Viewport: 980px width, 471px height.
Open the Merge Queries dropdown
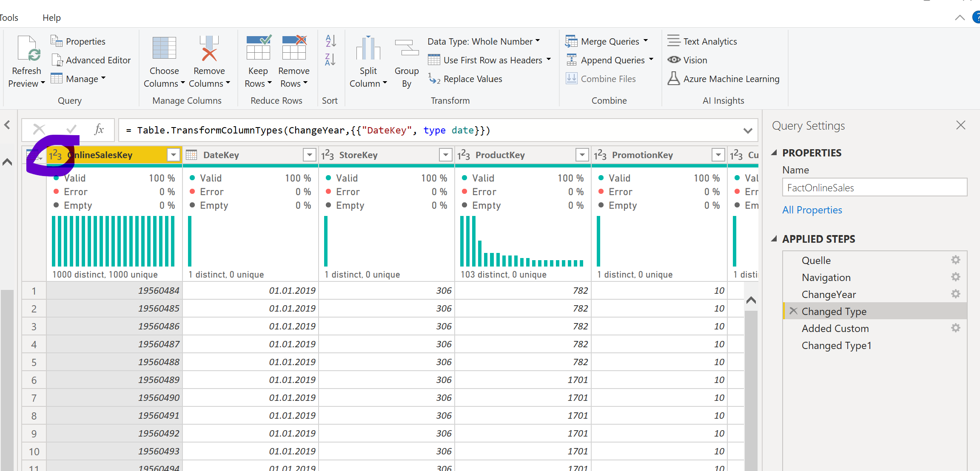646,41
